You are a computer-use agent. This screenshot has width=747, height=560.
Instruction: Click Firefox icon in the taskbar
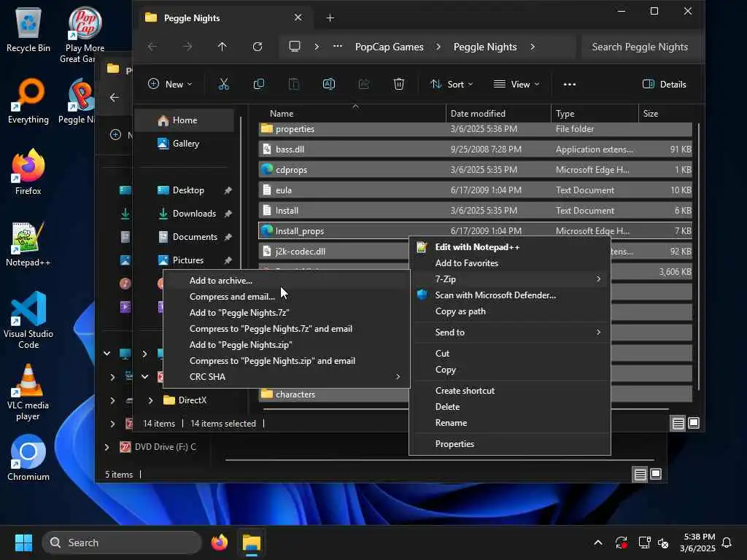[219, 542]
